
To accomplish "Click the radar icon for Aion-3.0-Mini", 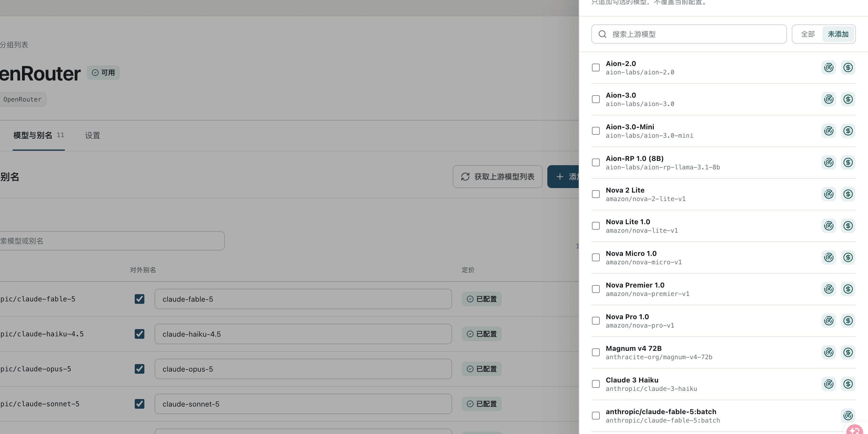I will 829,131.
